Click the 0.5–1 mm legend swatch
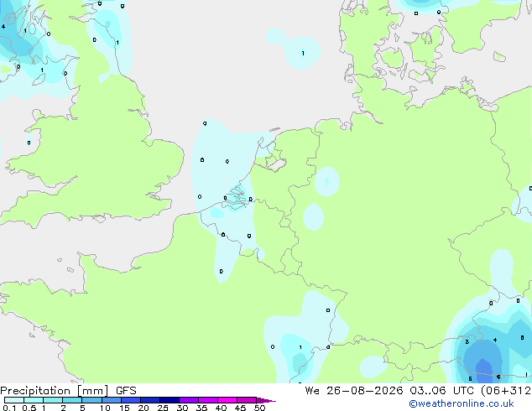The image size is (532, 411). (34, 400)
